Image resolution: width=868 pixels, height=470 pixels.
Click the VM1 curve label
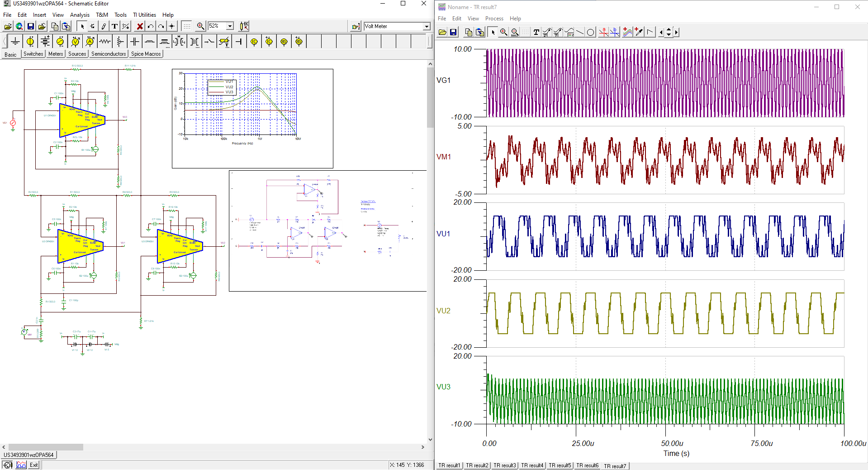tap(443, 157)
